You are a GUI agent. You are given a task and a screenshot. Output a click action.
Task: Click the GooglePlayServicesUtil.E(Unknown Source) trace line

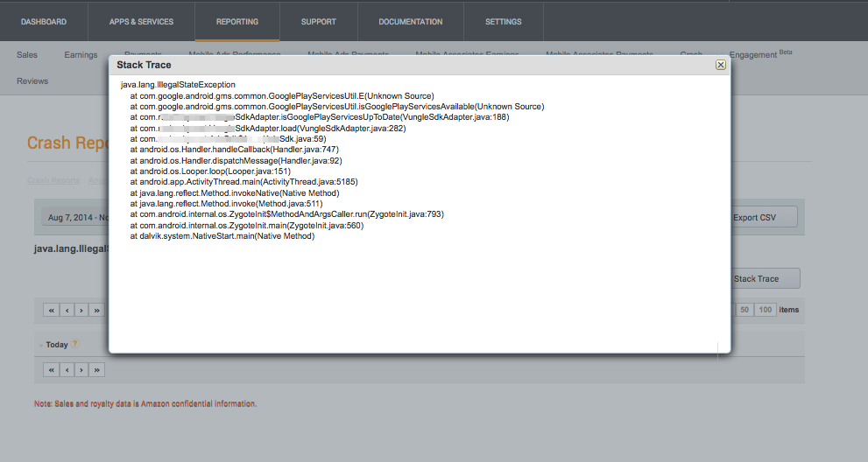(x=282, y=95)
